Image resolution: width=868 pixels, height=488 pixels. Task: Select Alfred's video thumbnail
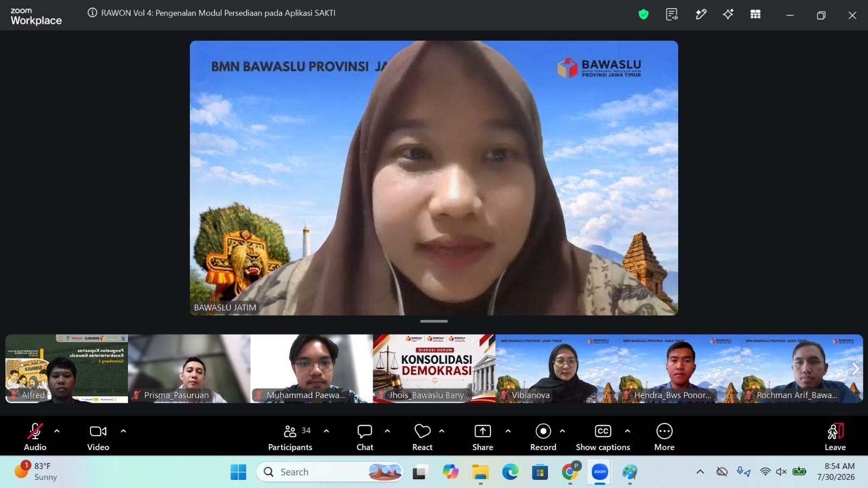[x=67, y=369]
